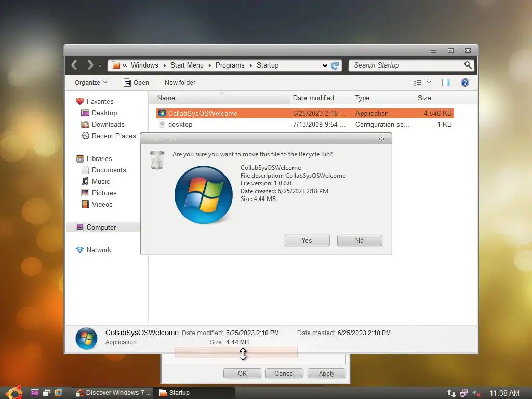Close the Delete File dialog
Screen dimensions: 532x399
(x=381, y=139)
